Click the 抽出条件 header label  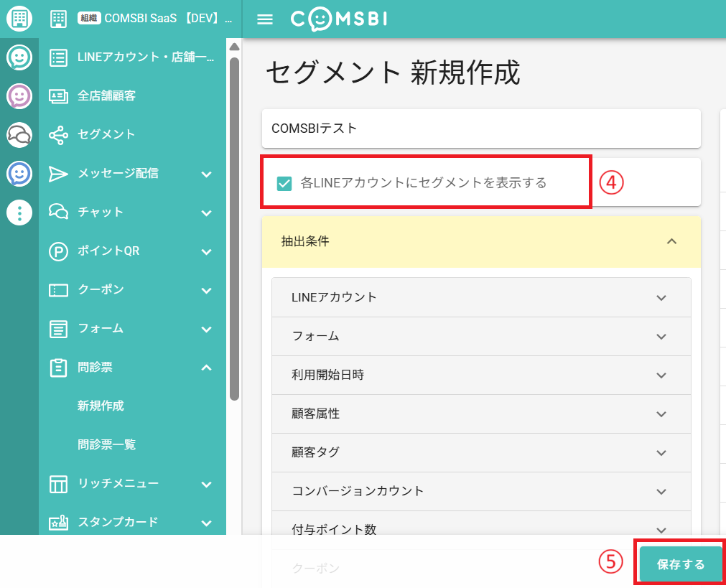tap(305, 241)
